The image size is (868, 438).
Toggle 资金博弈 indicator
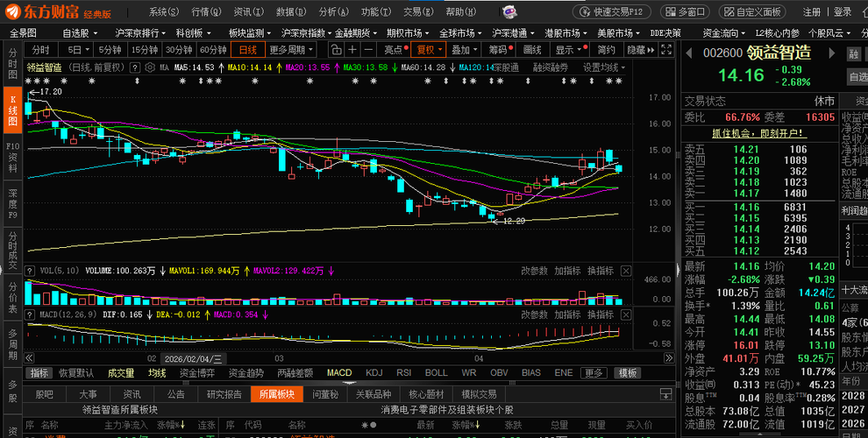click(197, 373)
